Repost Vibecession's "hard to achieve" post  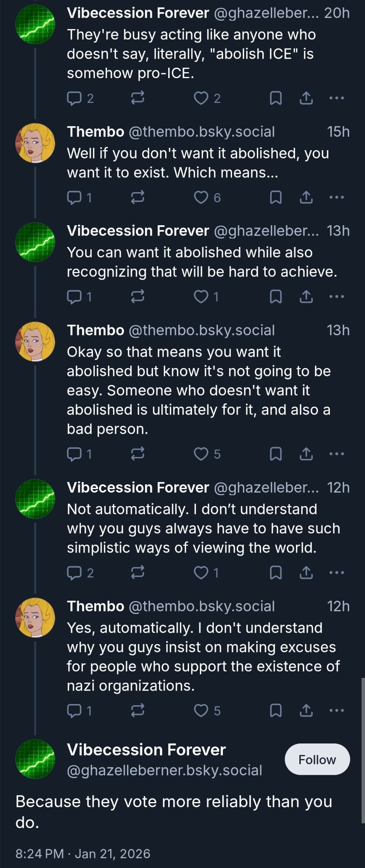point(138,297)
